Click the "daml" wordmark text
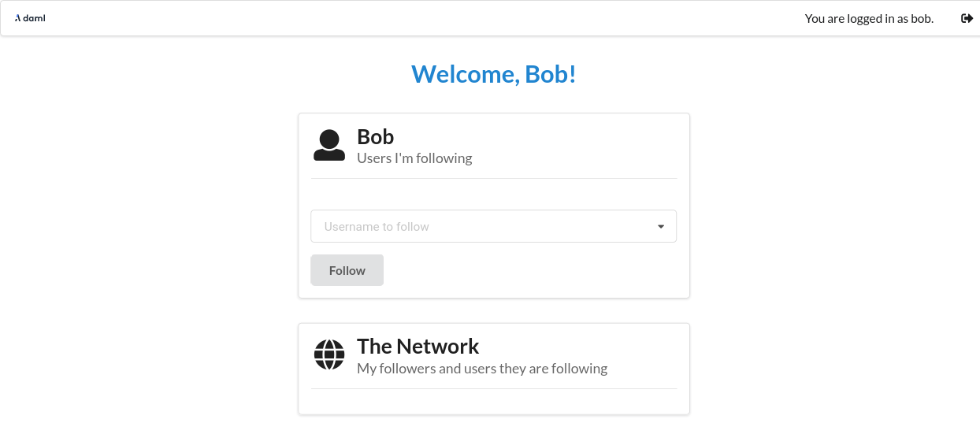 35,18
